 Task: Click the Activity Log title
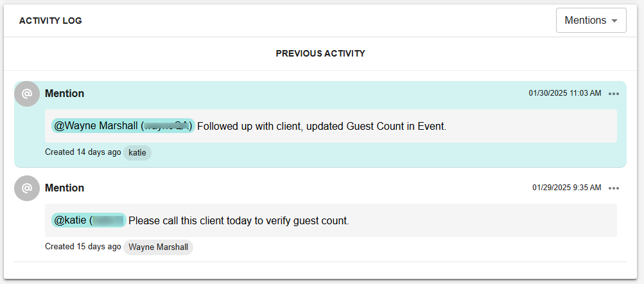[x=51, y=21]
